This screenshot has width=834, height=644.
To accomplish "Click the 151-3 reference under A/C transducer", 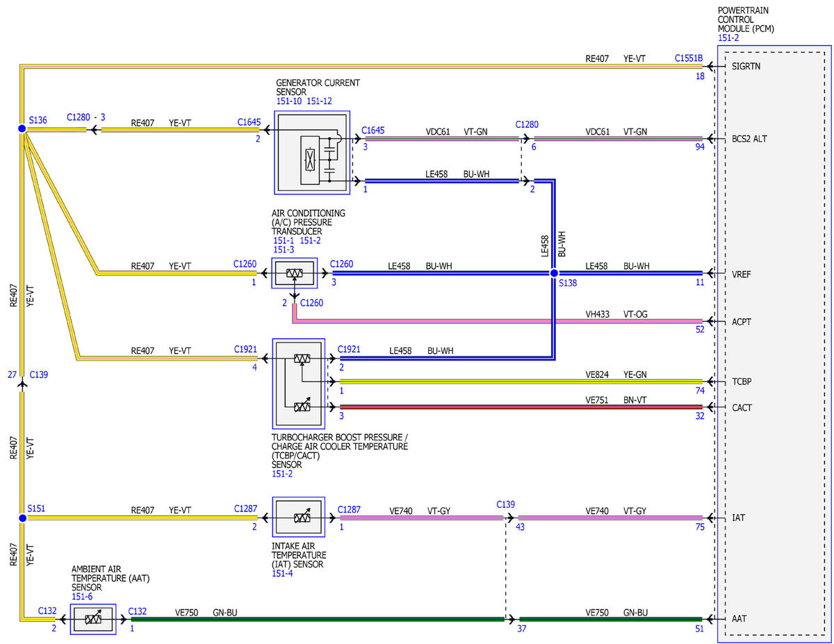I will [284, 249].
